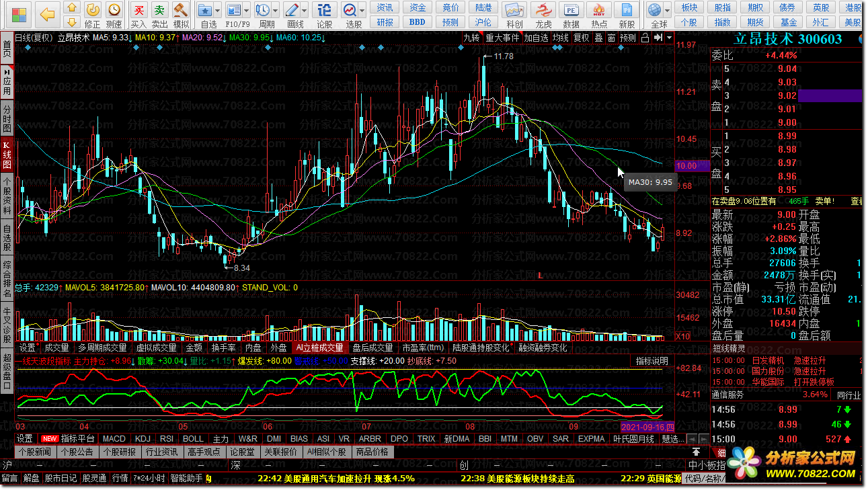Open the 科创 board icon

coord(514,15)
